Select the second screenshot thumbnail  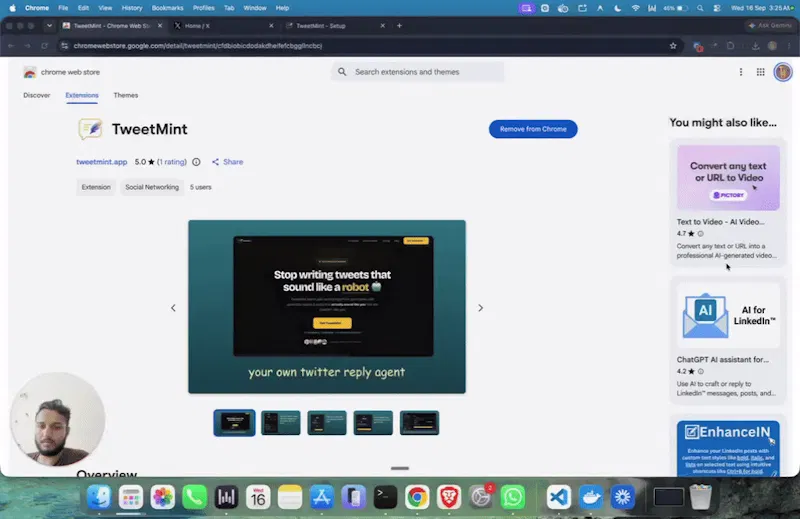click(281, 423)
